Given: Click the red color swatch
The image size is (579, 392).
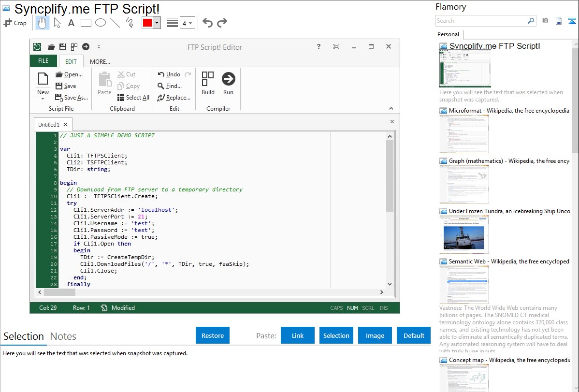Looking at the screenshot, I should pos(147,23).
